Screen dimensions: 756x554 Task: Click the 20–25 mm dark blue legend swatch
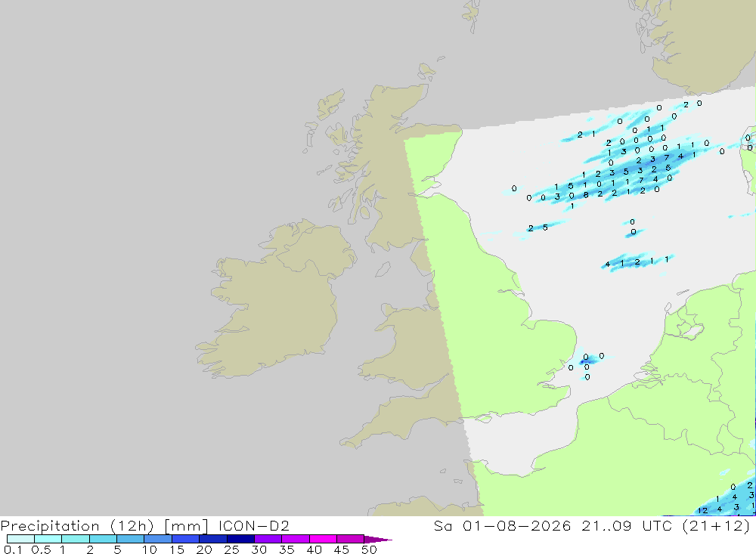coord(213,539)
